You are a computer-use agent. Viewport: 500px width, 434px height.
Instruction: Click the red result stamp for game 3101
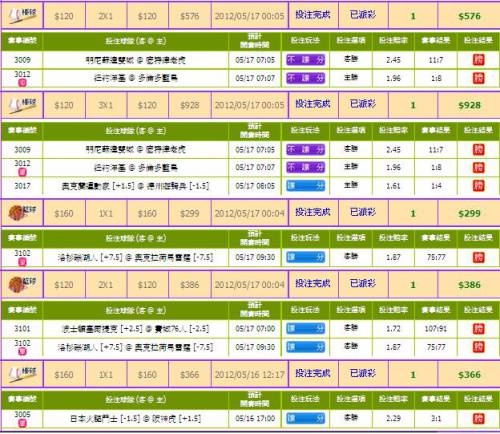coord(478,329)
